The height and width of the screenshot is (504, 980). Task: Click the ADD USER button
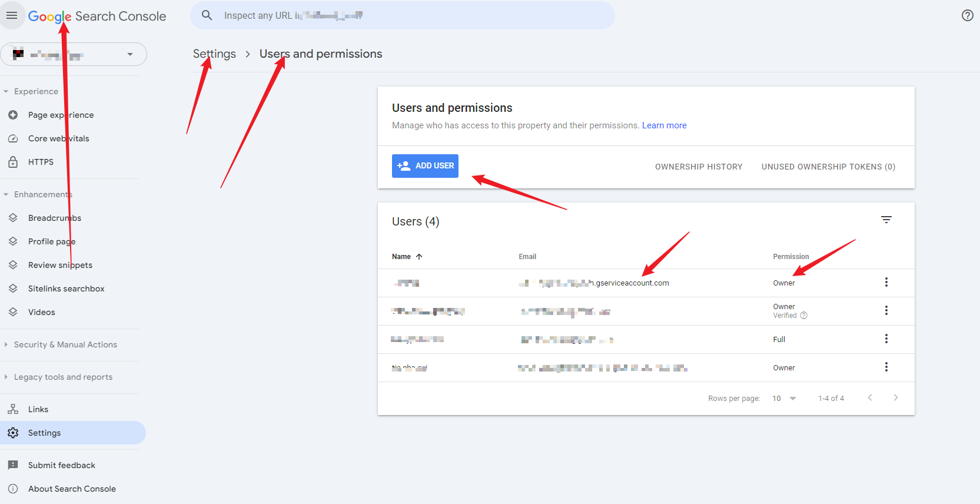coord(425,166)
